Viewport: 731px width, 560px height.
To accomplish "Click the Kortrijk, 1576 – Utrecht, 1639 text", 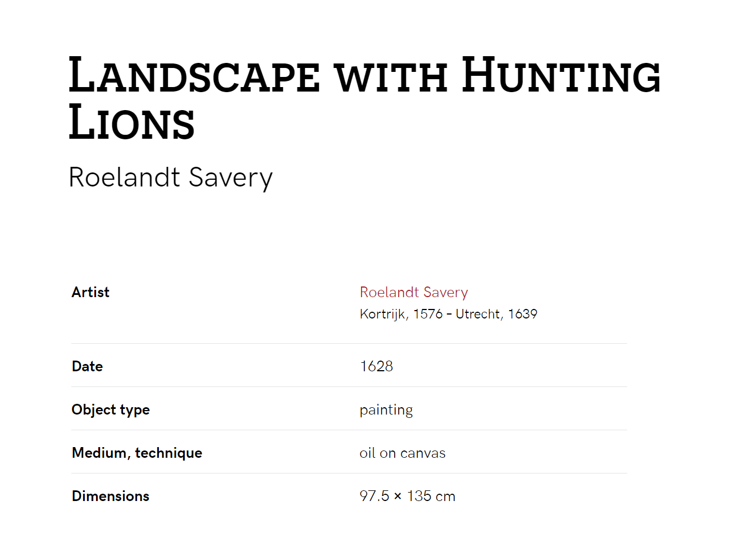I will (x=449, y=314).
